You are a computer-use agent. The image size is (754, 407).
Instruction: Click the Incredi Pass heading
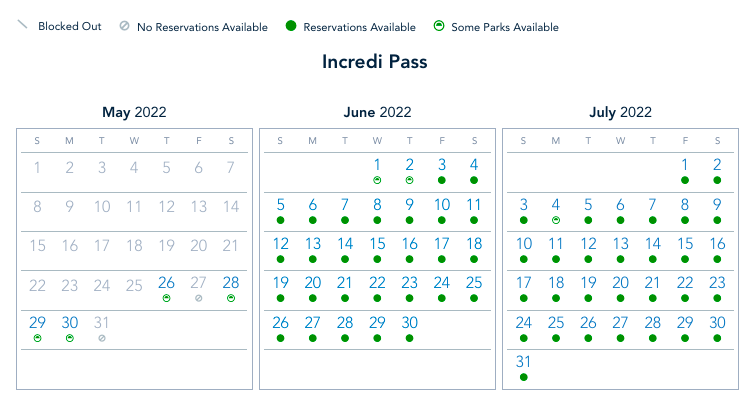[x=375, y=62]
